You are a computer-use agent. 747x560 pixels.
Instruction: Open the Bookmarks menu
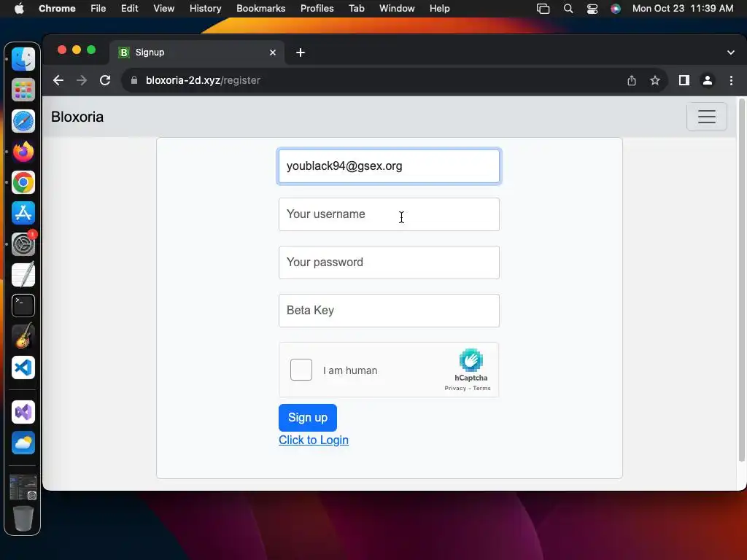pos(260,9)
